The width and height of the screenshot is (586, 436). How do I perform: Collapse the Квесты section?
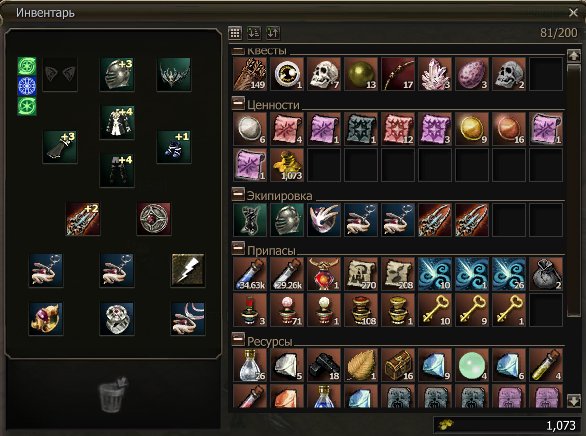[x=238, y=50]
